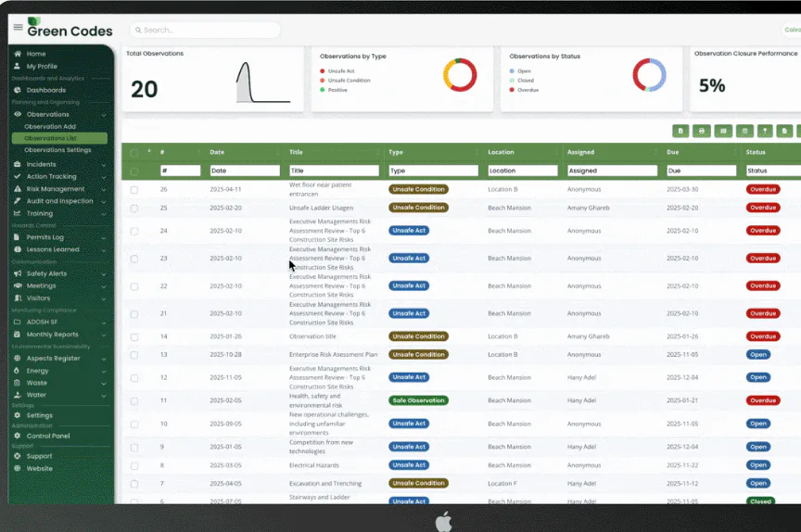Tick the checkbox for observation 11
801x532 pixels.
[133, 400]
